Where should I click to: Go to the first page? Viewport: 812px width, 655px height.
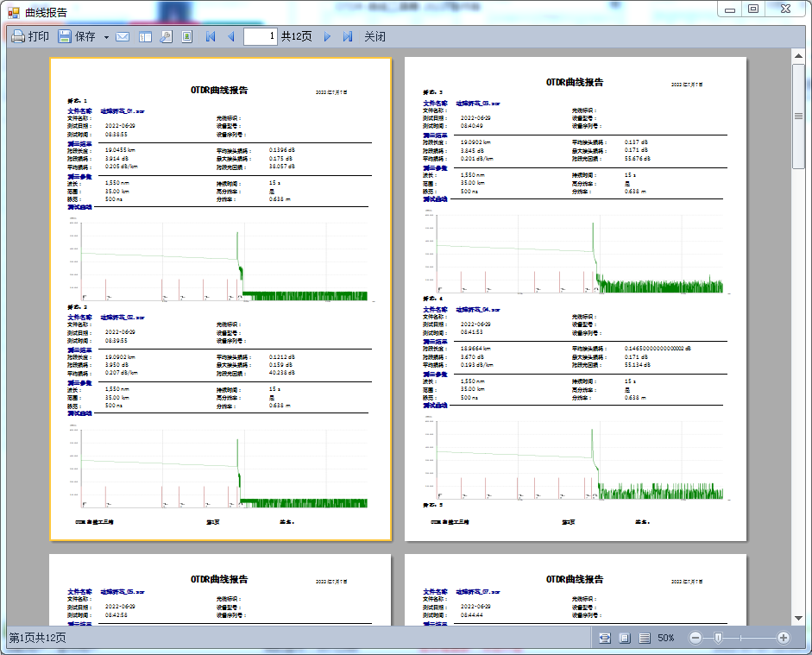pos(211,37)
